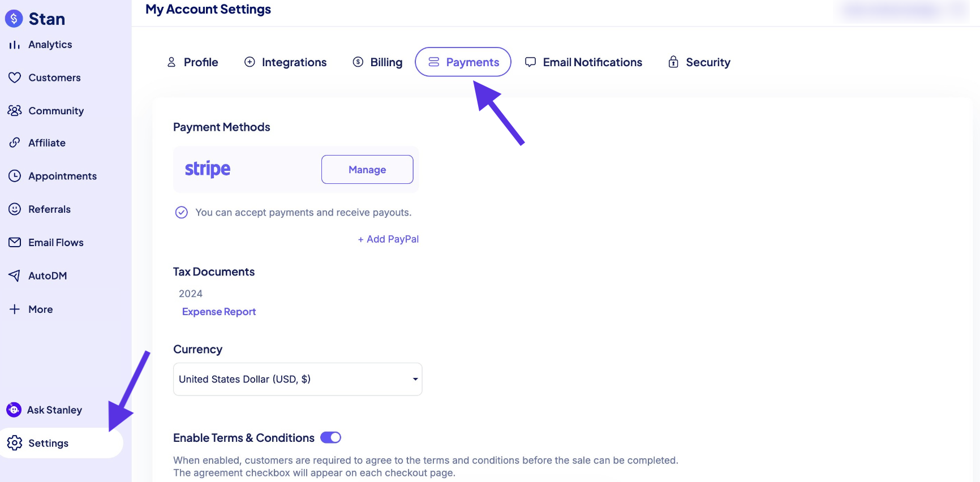Disable the Terms & Conditions toggle
980x482 pixels.
point(330,437)
